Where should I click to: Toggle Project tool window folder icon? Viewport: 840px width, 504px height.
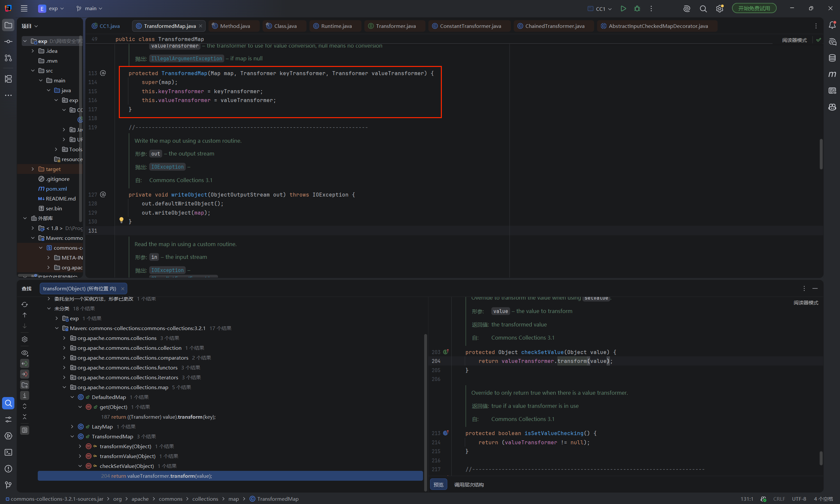click(x=9, y=25)
